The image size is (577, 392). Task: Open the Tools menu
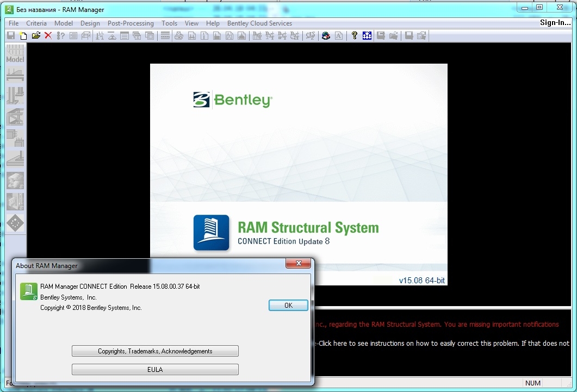coord(169,23)
